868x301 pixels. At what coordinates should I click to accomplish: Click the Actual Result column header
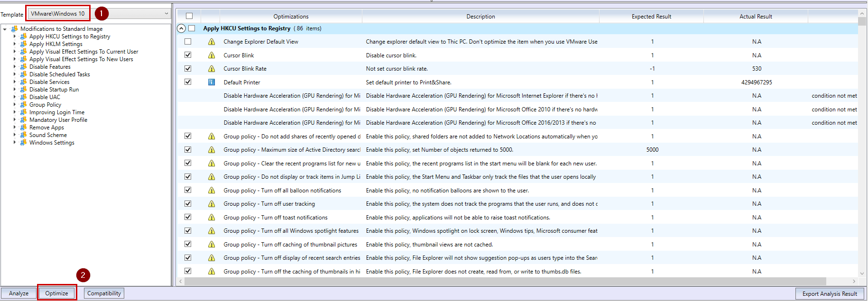(756, 17)
